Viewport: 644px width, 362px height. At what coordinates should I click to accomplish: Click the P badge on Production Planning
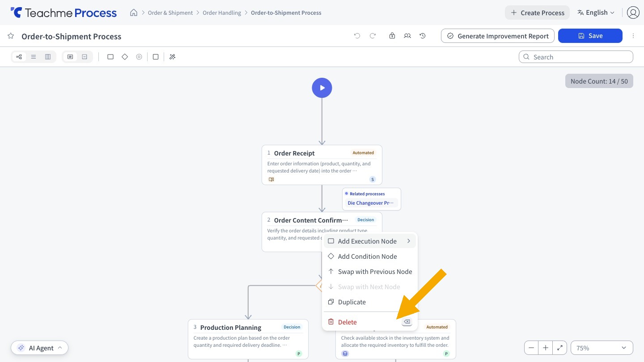299,354
